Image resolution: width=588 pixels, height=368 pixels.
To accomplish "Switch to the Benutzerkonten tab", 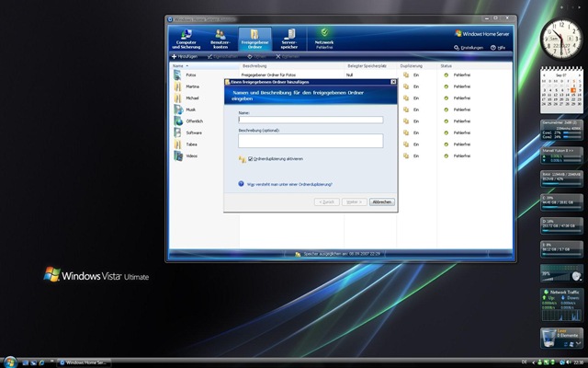I will point(220,39).
